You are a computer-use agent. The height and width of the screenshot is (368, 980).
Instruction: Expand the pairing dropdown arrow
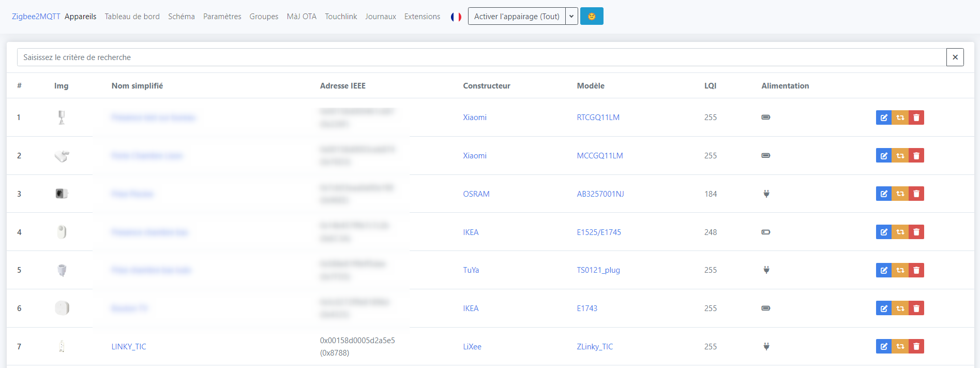571,17
